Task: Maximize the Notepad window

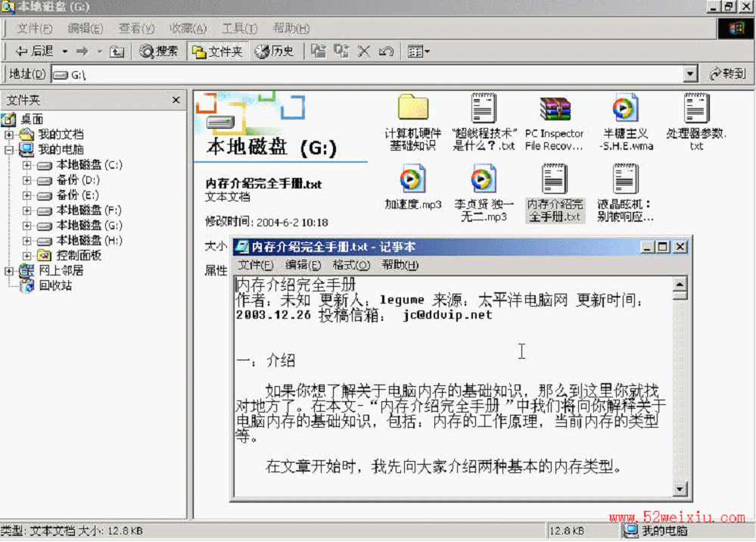Action: point(663,247)
